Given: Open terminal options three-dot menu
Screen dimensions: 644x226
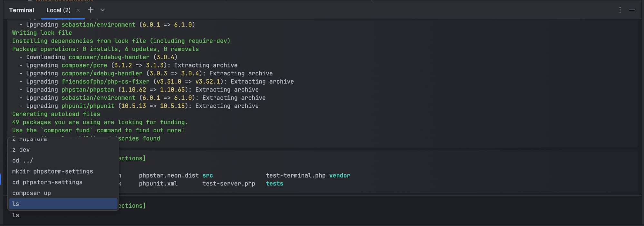Looking at the screenshot, I should [x=620, y=10].
